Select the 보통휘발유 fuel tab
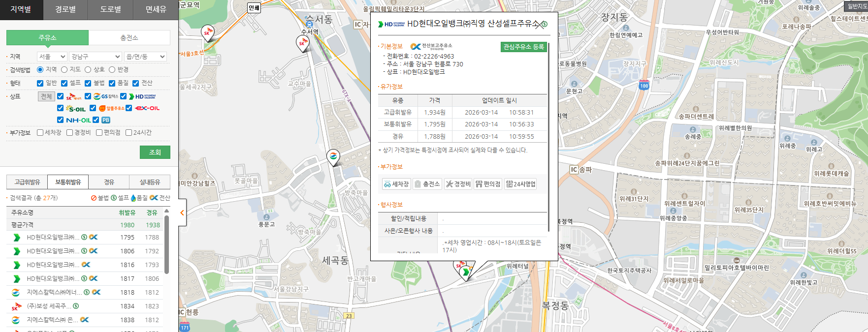Viewport: 868px width, 332px height. [x=68, y=182]
